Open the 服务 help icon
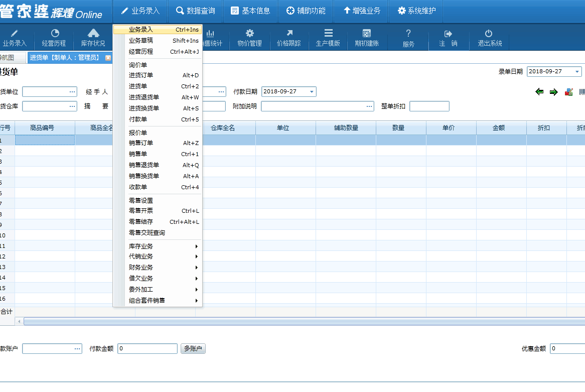 pyautogui.click(x=408, y=34)
